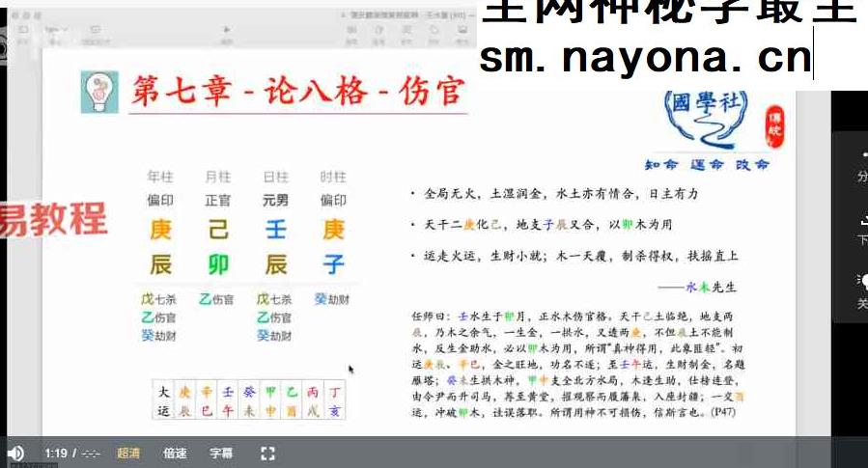Click 乙伤官 hidden stem under the 卯 branch

click(216, 299)
